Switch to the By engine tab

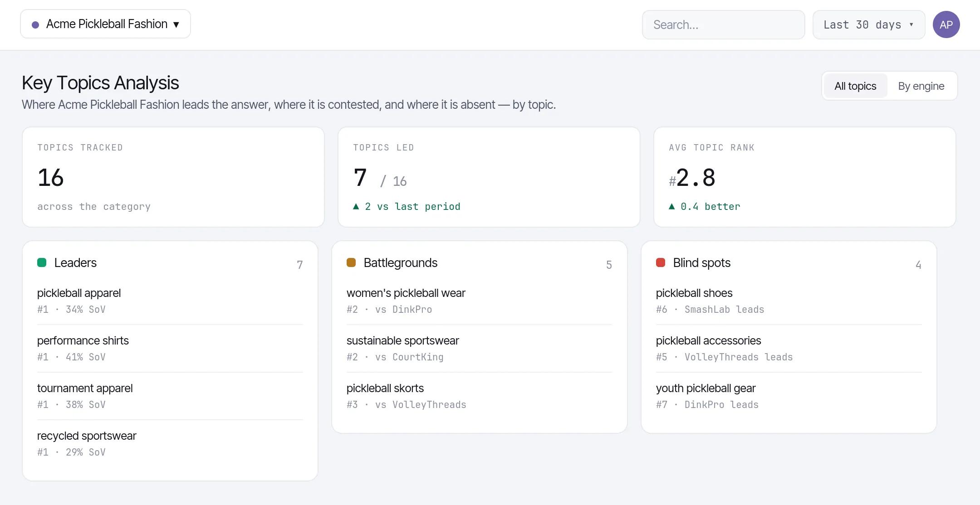[x=921, y=86]
